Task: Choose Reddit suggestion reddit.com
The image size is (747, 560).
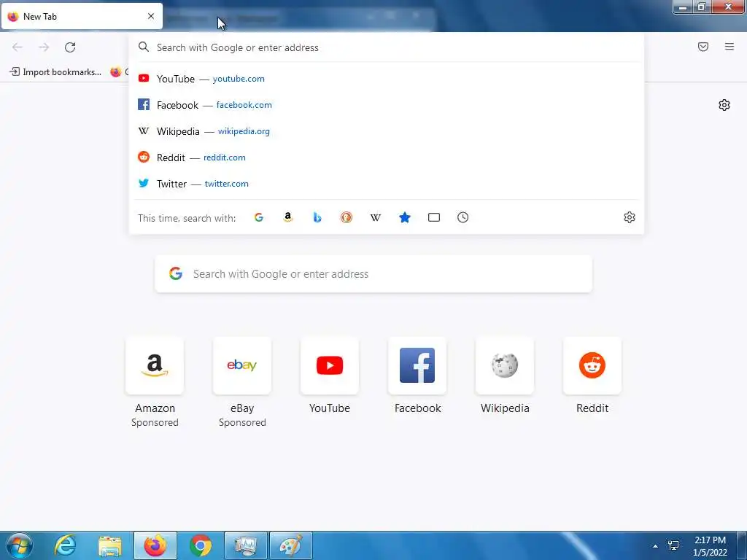Action: tap(387, 157)
